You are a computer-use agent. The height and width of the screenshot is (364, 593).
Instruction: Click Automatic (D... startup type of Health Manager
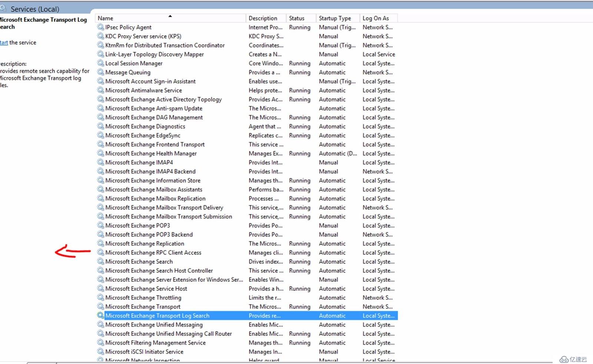point(338,153)
